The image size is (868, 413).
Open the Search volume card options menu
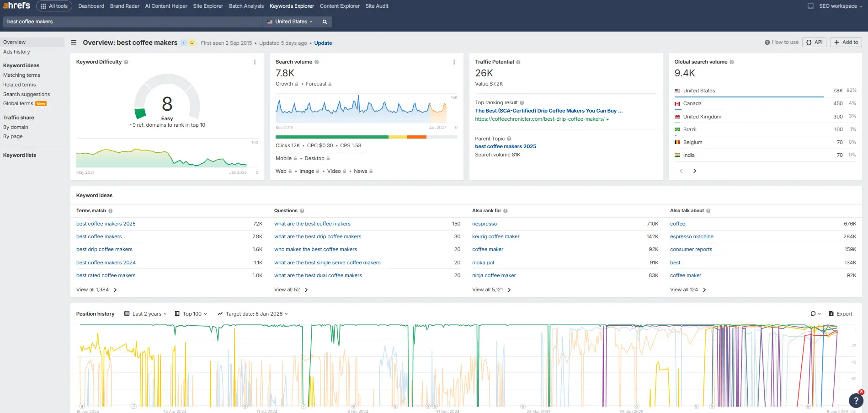pos(454,62)
